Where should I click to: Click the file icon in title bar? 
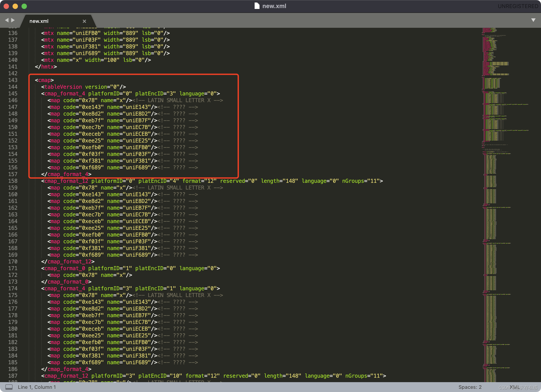(x=257, y=6)
